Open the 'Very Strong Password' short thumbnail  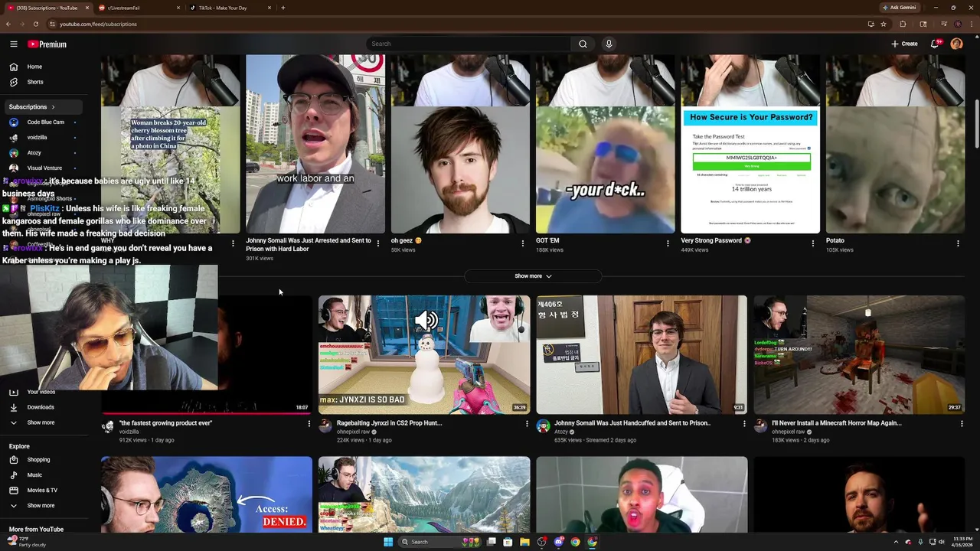click(750, 144)
